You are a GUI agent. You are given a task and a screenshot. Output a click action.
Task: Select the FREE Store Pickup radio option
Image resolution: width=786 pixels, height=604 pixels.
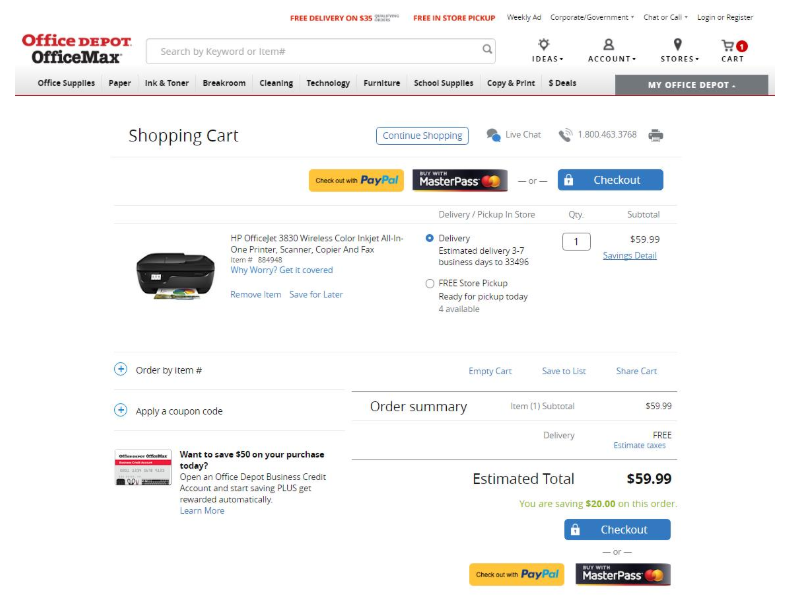pyautogui.click(x=430, y=284)
